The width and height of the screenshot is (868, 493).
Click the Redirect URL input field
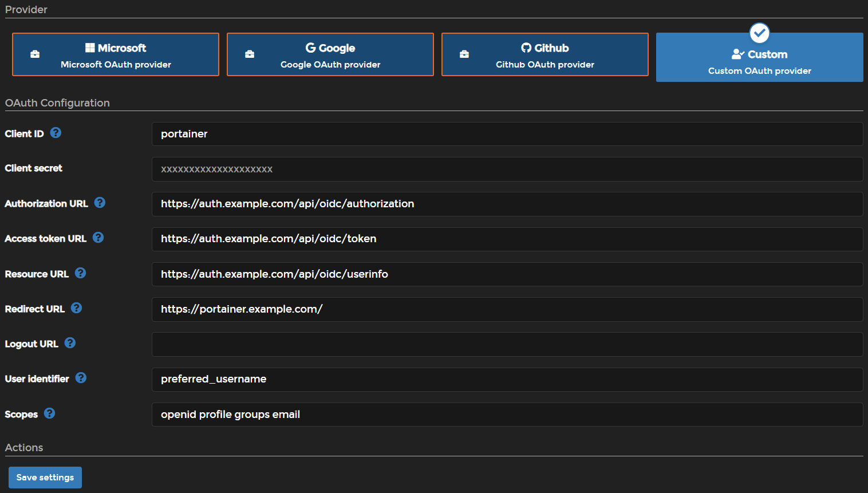pyautogui.click(x=507, y=310)
